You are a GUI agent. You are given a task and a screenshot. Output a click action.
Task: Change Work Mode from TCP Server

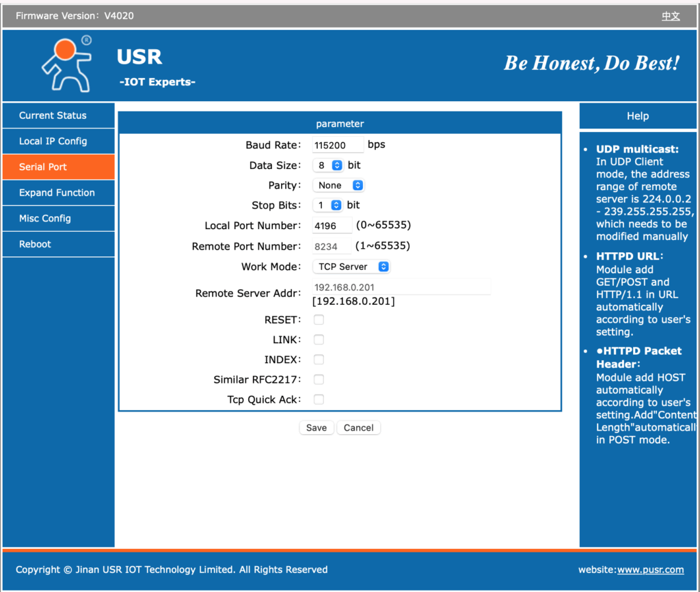point(351,267)
